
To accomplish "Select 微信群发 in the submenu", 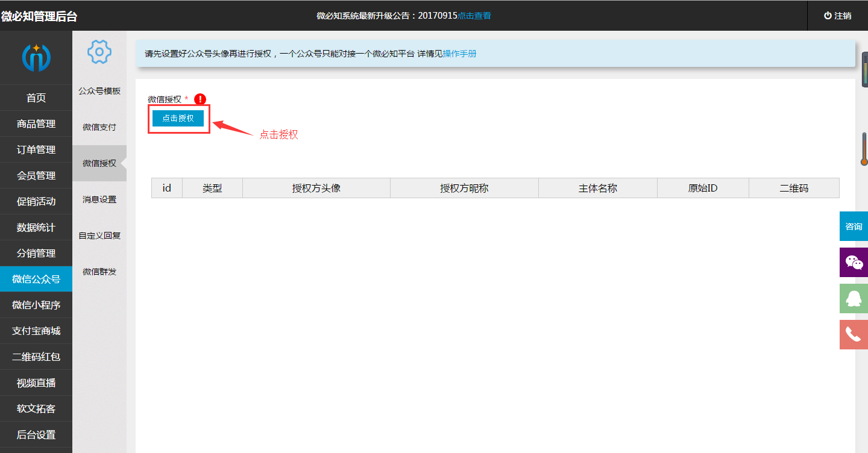I will [99, 272].
